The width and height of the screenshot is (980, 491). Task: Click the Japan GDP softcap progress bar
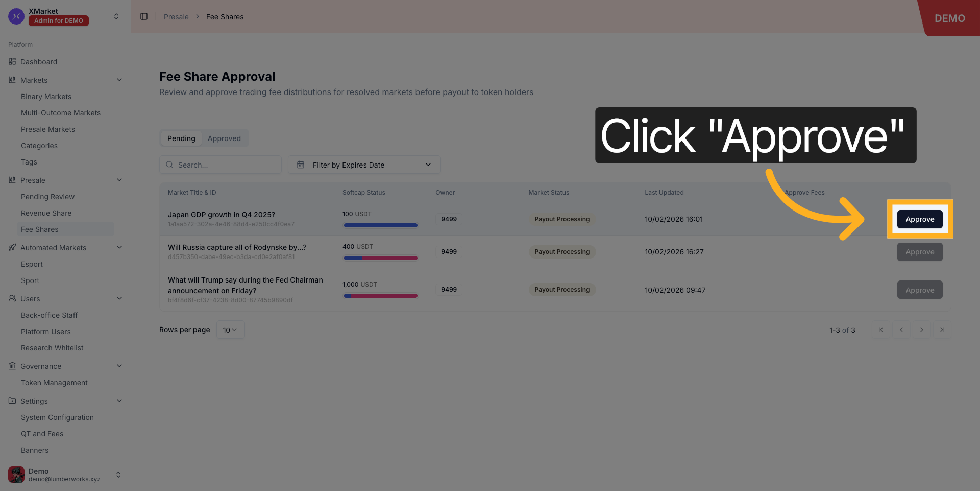click(x=380, y=225)
